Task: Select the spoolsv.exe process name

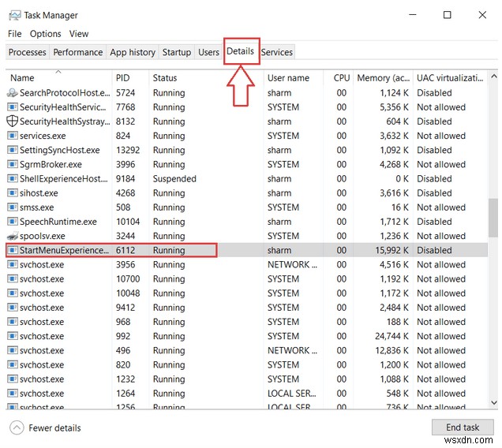Action: click(43, 236)
